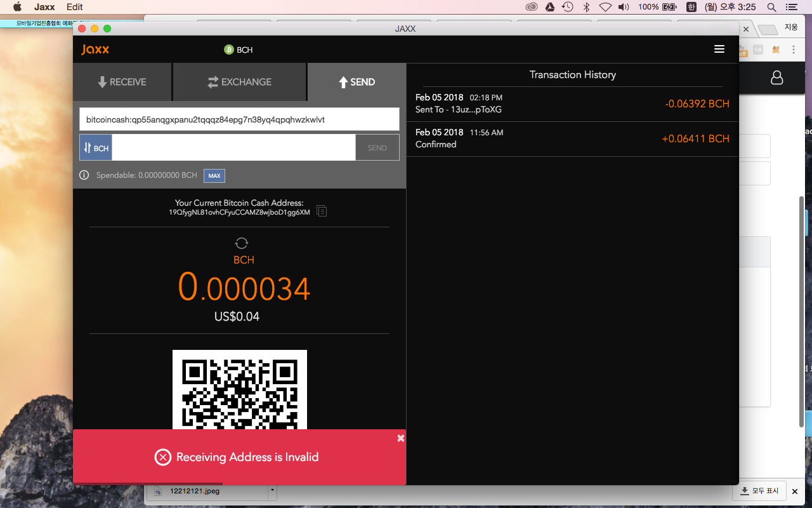Open the Feb 05 02:18 PM sent transaction
The width and height of the screenshot is (812, 508).
click(x=572, y=104)
